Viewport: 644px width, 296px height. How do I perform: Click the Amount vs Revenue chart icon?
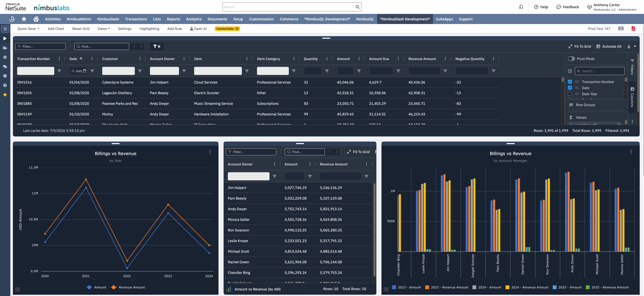[228, 289]
